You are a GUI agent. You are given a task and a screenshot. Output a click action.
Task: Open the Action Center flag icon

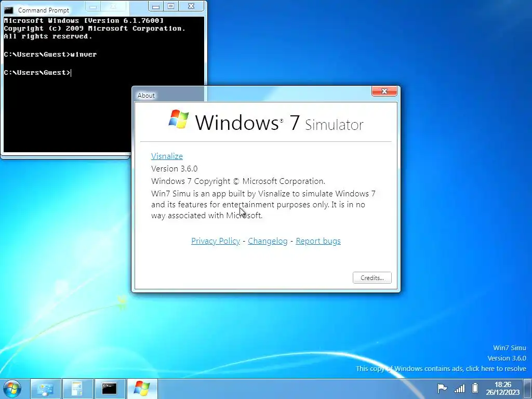tap(442, 389)
